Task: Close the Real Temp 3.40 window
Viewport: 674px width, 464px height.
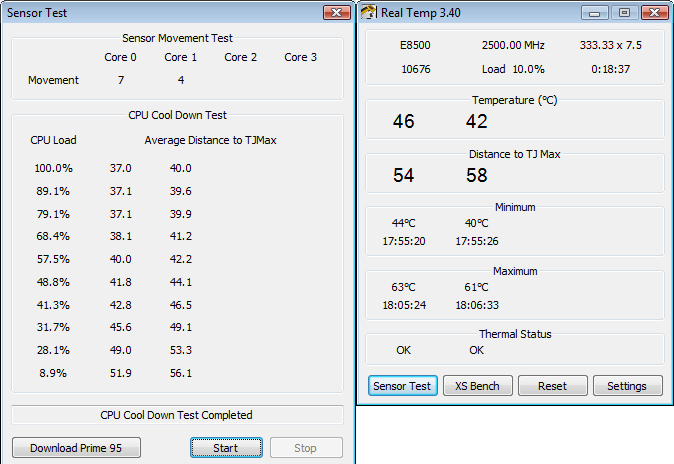Action: [654, 13]
